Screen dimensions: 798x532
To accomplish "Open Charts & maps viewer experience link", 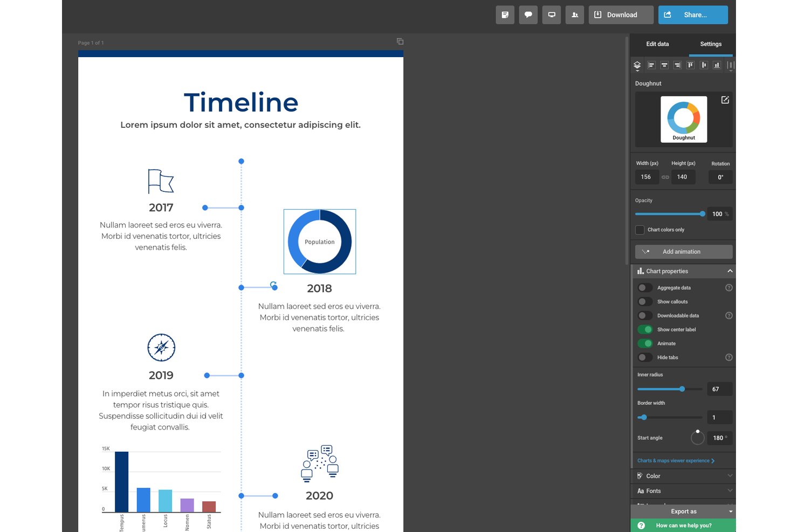I will tap(676, 461).
